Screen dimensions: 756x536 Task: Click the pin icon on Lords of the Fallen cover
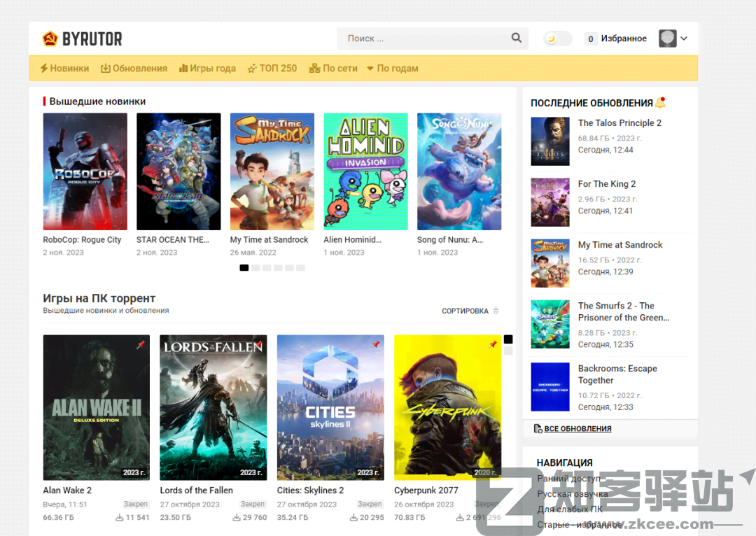tap(258, 345)
